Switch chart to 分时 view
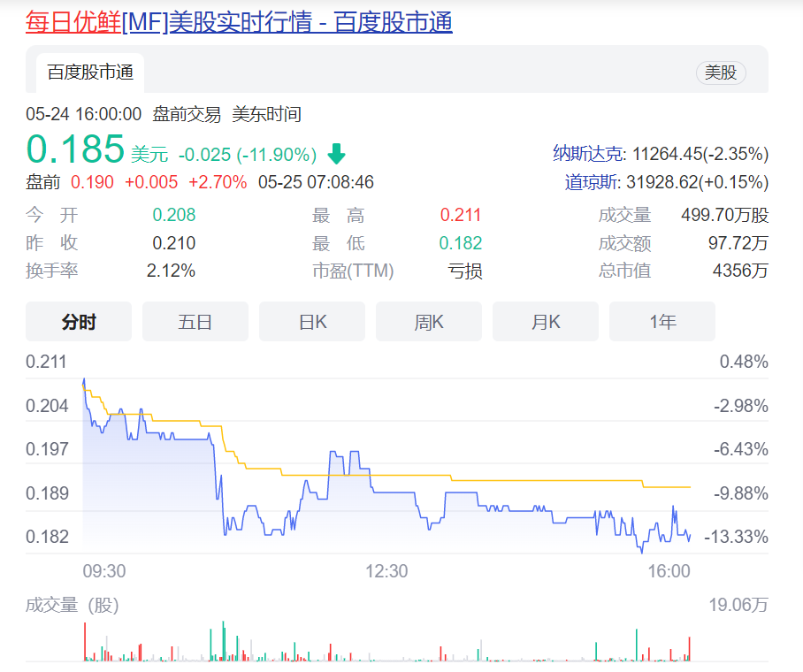The height and width of the screenshot is (672, 803). point(79,322)
